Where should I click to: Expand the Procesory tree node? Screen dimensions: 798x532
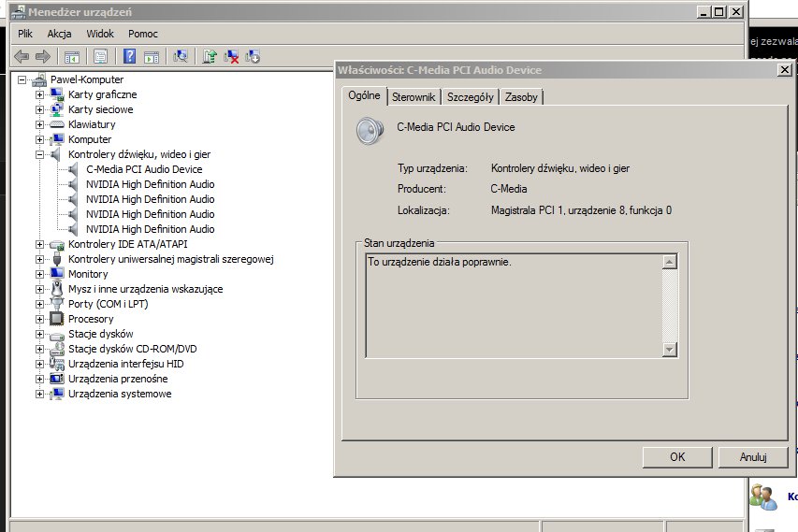39,319
